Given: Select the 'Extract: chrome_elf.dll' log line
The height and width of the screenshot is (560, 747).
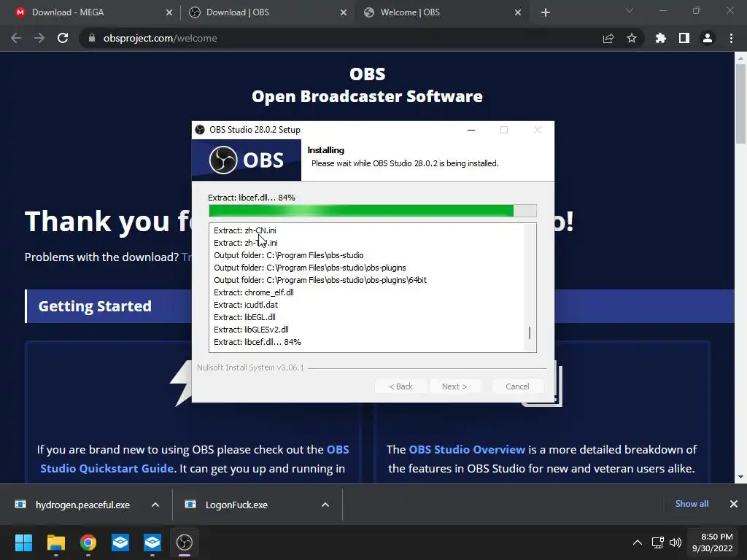Looking at the screenshot, I should tap(253, 292).
